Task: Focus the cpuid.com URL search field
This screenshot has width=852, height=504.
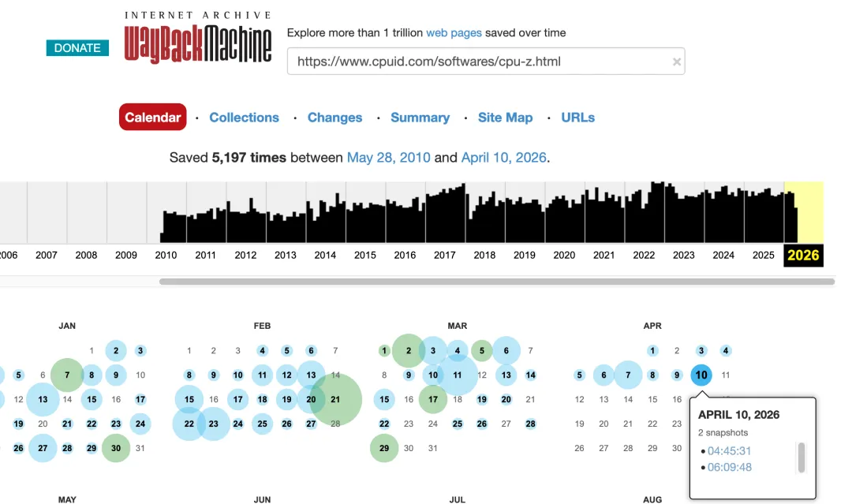Action: click(x=486, y=62)
